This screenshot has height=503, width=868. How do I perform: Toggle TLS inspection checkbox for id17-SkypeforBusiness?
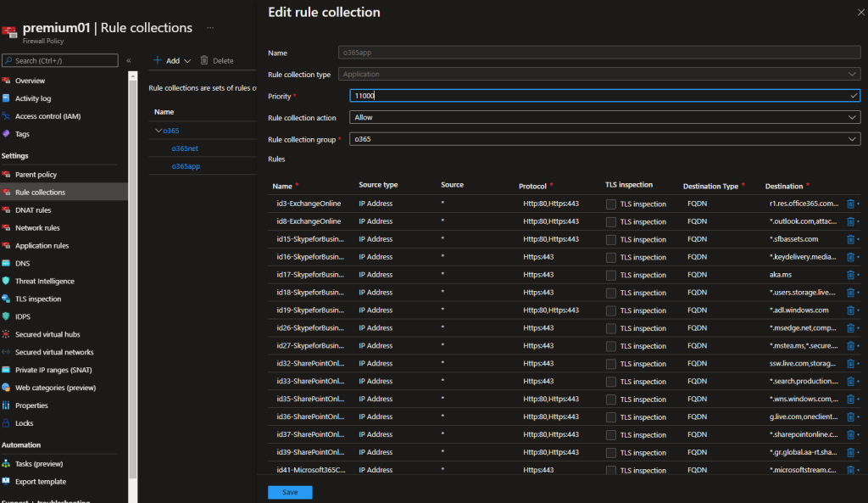point(611,275)
